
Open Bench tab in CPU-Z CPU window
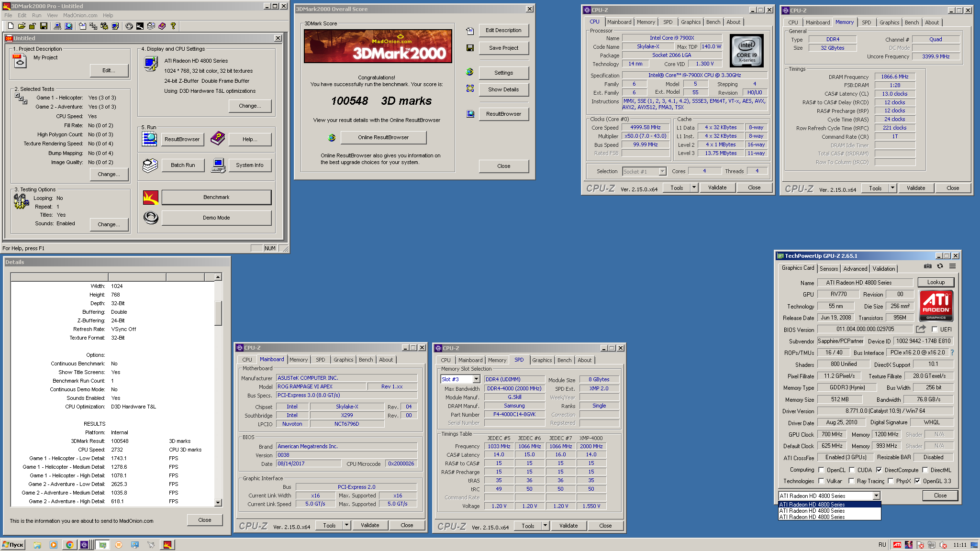713,22
